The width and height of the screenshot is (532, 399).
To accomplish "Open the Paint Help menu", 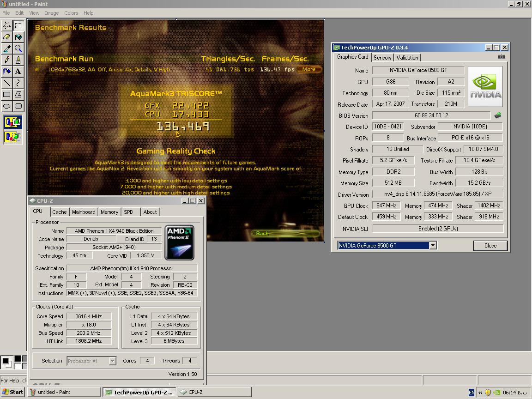I will click(89, 13).
